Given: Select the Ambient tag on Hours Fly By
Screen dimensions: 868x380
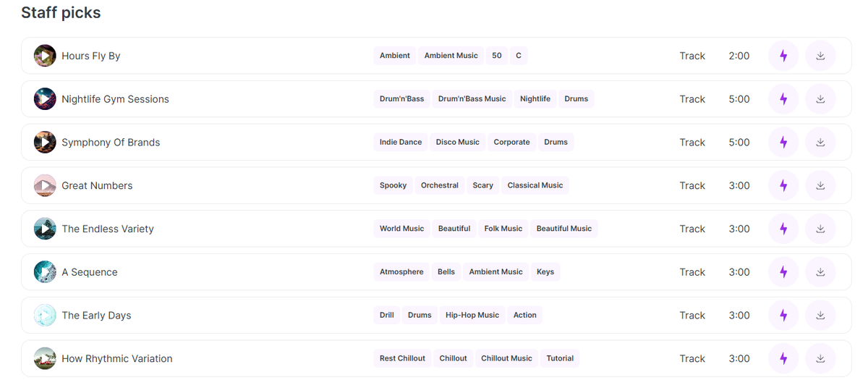Looking at the screenshot, I should (x=395, y=56).
